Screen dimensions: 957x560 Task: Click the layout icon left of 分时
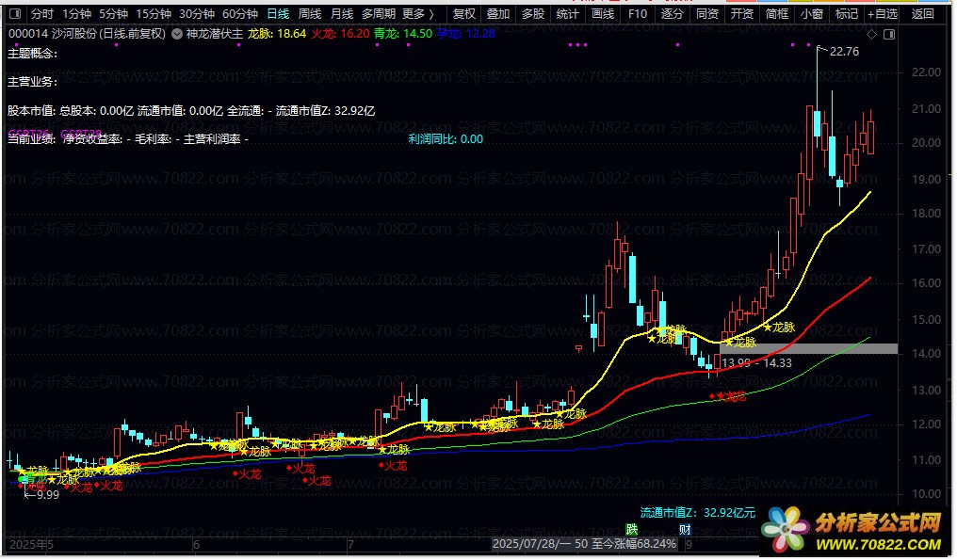tap(15, 14)
